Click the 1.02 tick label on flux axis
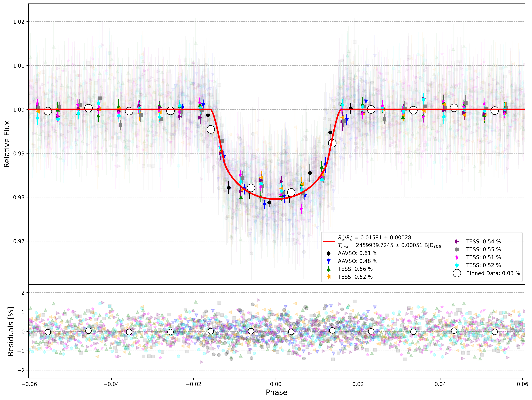Screen dimensions: 532x400 pos(19,22)
